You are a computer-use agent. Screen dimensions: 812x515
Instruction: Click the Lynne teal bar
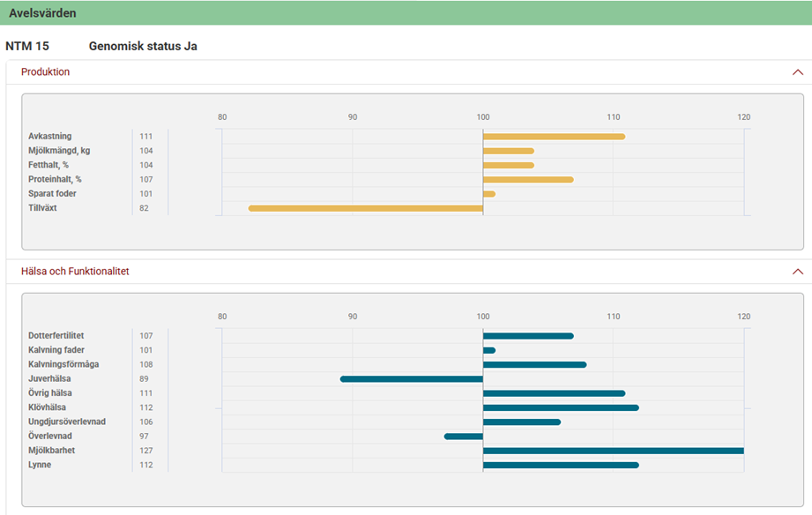(561, 465)
